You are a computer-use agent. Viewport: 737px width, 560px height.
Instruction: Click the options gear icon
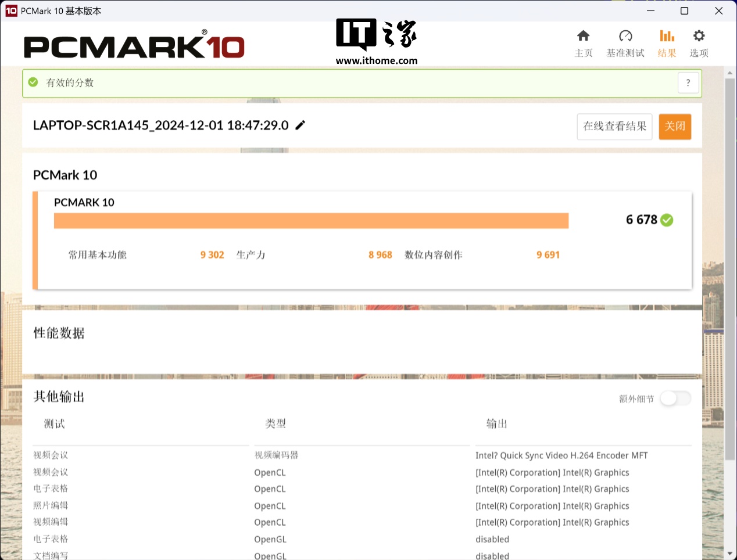point(699,36)
